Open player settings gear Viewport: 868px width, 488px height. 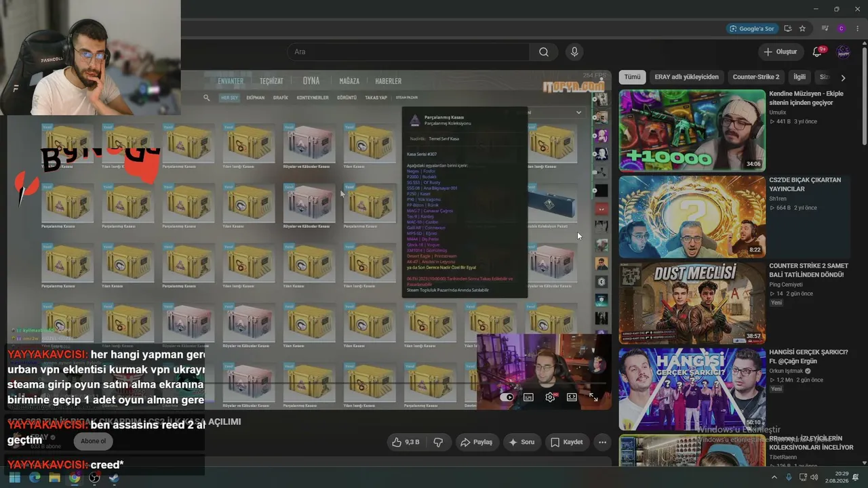coord(550,397)
